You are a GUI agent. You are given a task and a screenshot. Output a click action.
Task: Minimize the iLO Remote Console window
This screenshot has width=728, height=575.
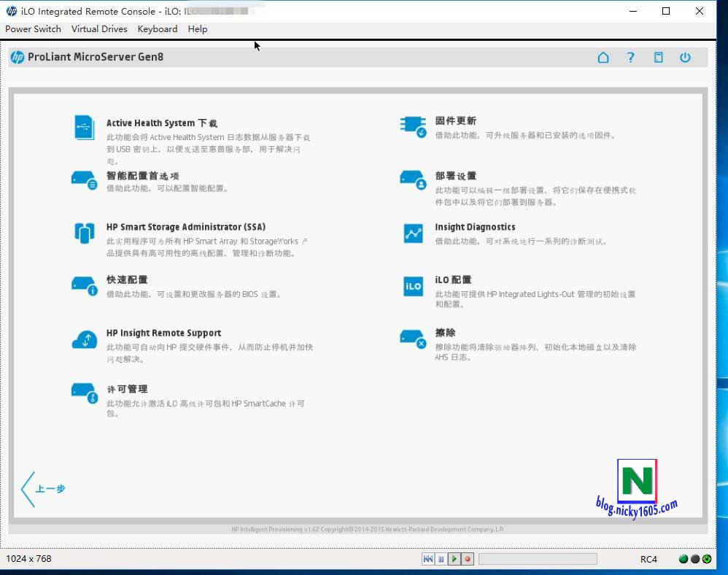[633, 11]
